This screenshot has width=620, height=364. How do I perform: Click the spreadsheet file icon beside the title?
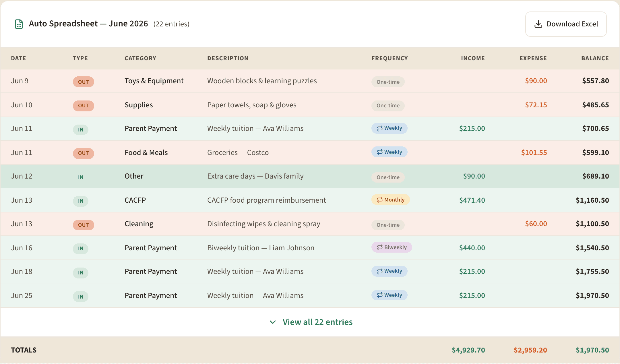[19, 24]
